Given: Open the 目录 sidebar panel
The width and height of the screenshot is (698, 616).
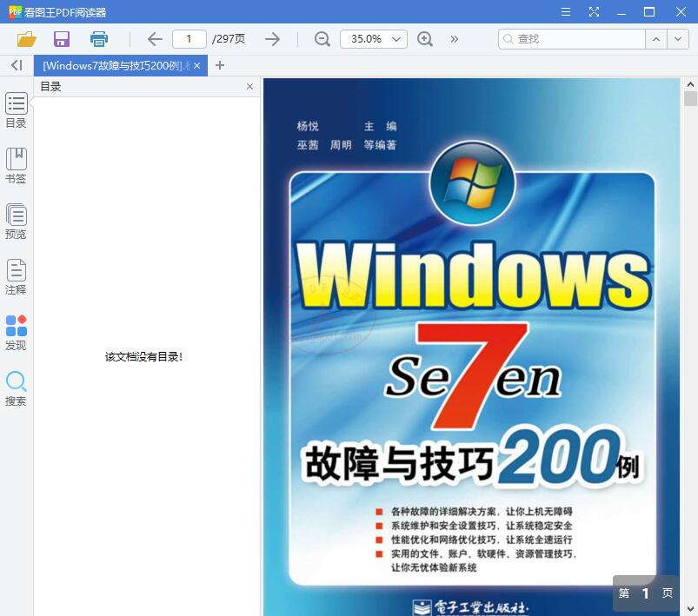Looking at the screenshot, I should point(16,110).
